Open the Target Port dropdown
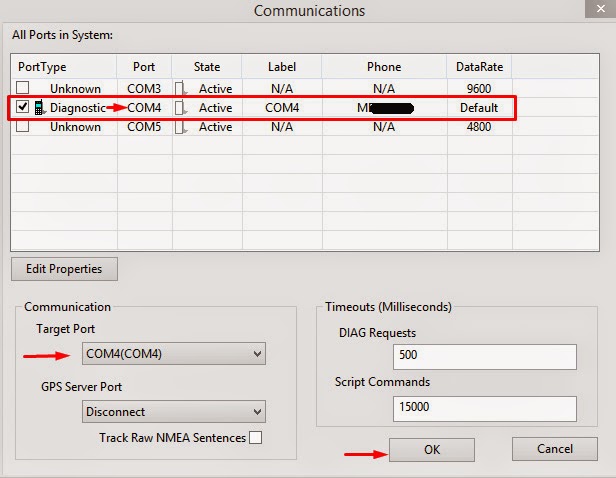 174,353
